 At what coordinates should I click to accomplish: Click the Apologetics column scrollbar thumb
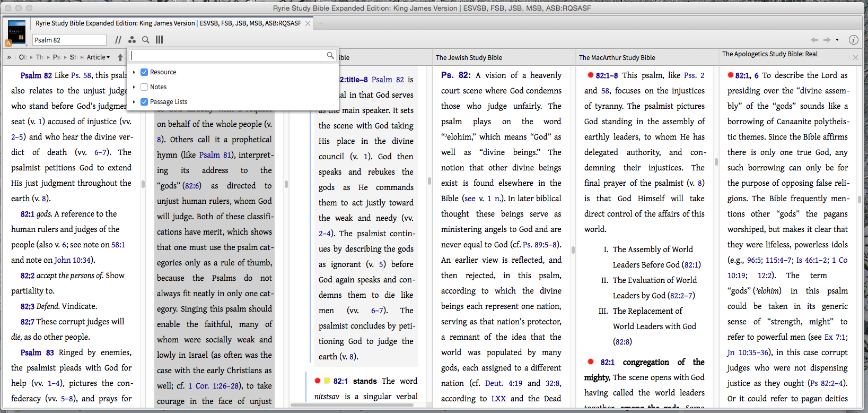(x=860, y=199)
